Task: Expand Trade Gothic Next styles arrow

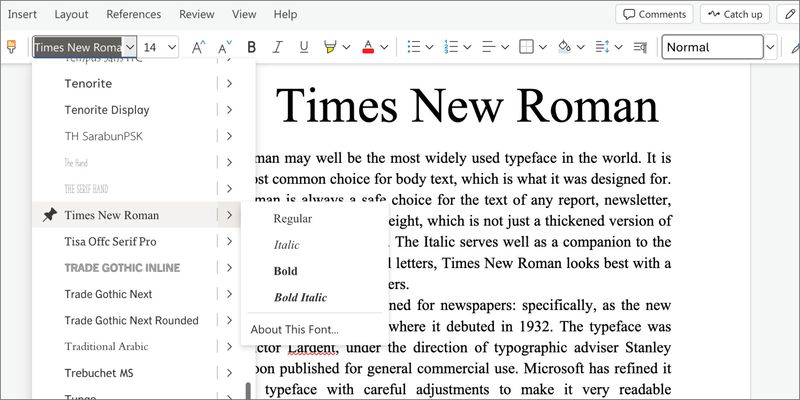Action: point(229,294)
